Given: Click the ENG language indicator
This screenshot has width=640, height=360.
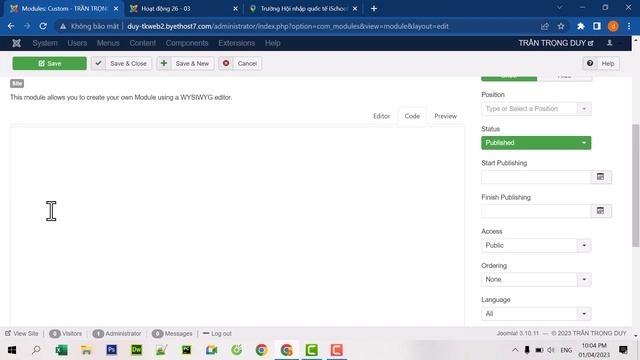Looking at the screenshot, I should coord(566,350).
